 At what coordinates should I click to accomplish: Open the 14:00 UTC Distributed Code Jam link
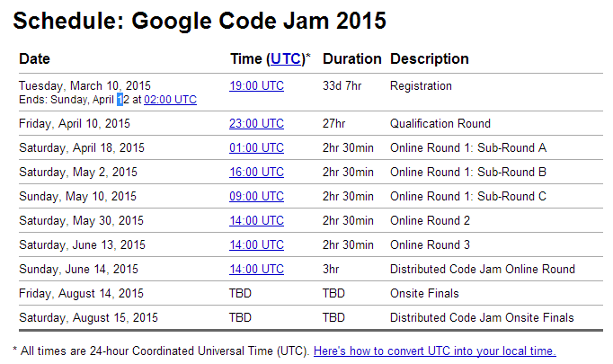[x=256, y=269]
